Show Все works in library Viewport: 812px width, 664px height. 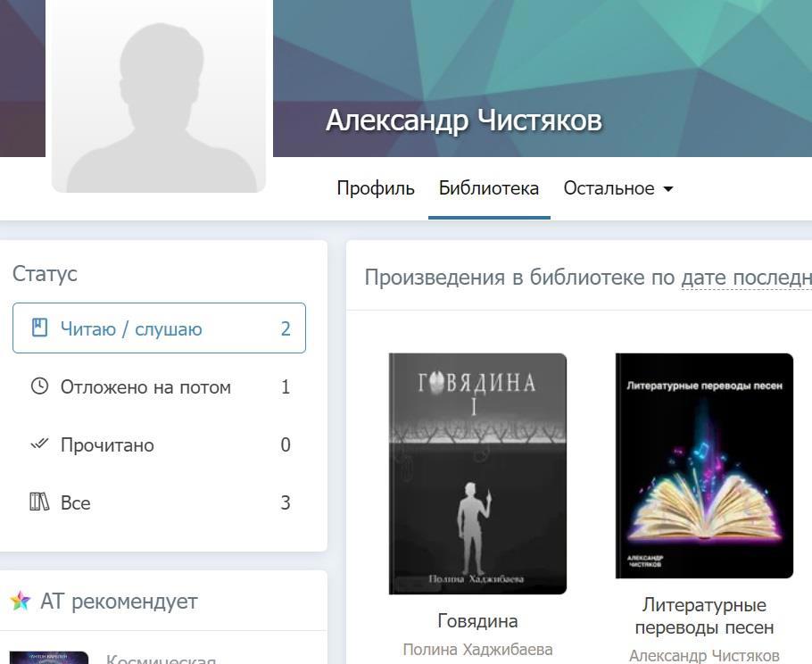tap(159, 502)
